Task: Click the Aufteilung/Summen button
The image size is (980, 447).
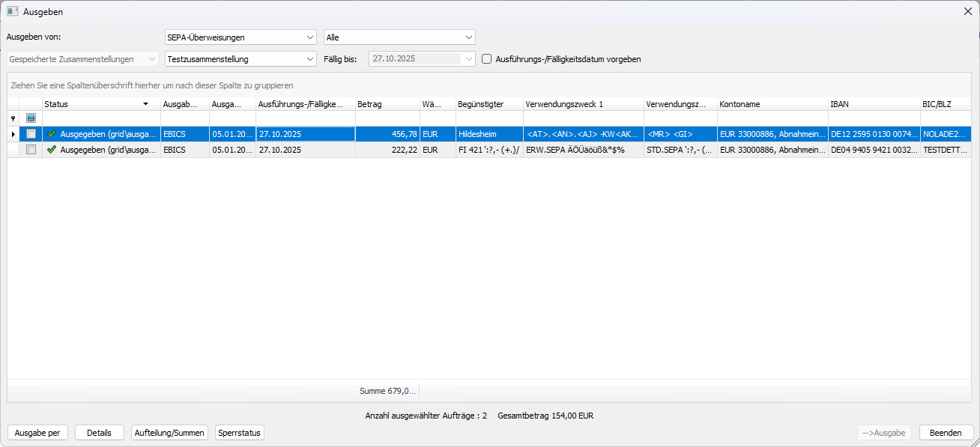Action: click(x=169, y=432)
